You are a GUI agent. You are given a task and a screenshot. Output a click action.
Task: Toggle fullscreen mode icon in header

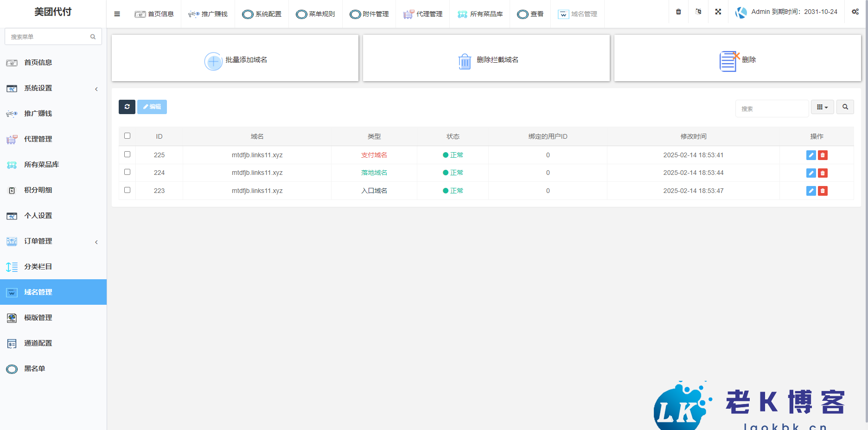tap(718, 12)
